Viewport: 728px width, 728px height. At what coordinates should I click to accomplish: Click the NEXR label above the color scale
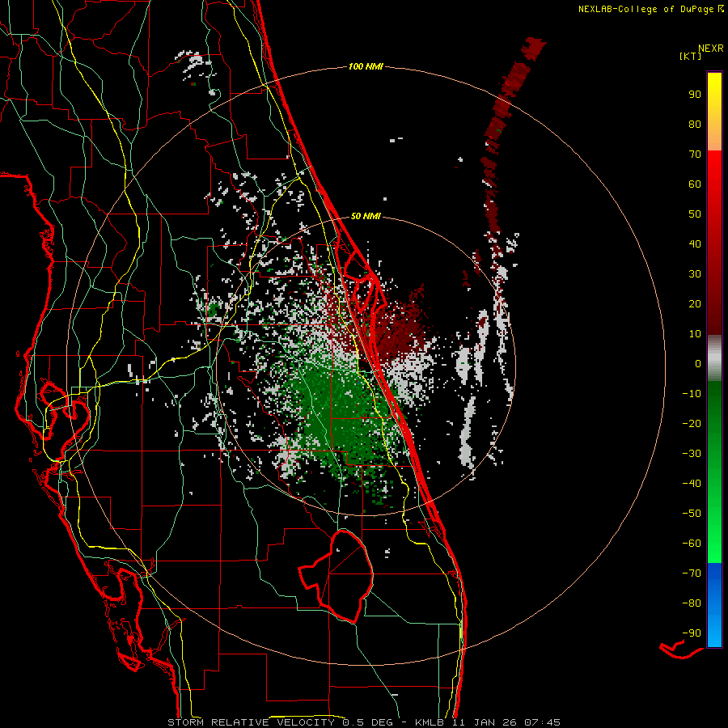coord(711,49)
